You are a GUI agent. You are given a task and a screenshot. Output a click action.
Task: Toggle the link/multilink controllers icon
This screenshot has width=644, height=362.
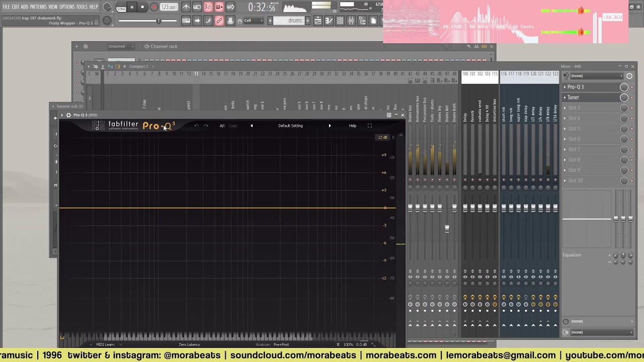pyautogui.click(x=219, y=21)
